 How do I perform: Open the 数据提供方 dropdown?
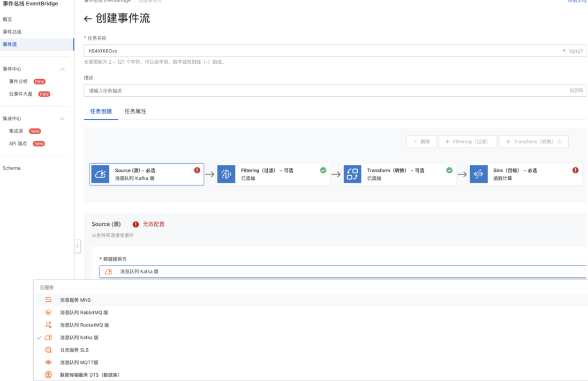click(x=343, y=272)
